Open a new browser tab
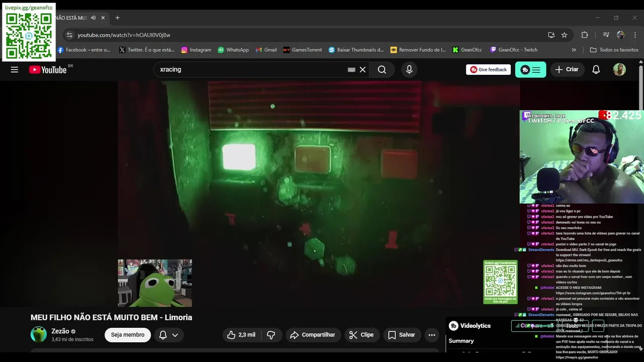Screen dimensions: 644x362 (x=117, y=18)
